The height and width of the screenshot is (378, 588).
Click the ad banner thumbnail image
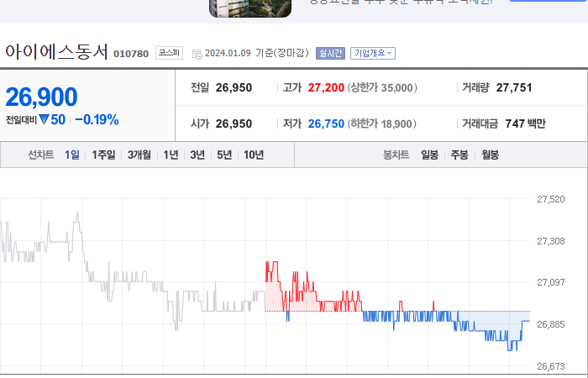click(x=250, y=8)
